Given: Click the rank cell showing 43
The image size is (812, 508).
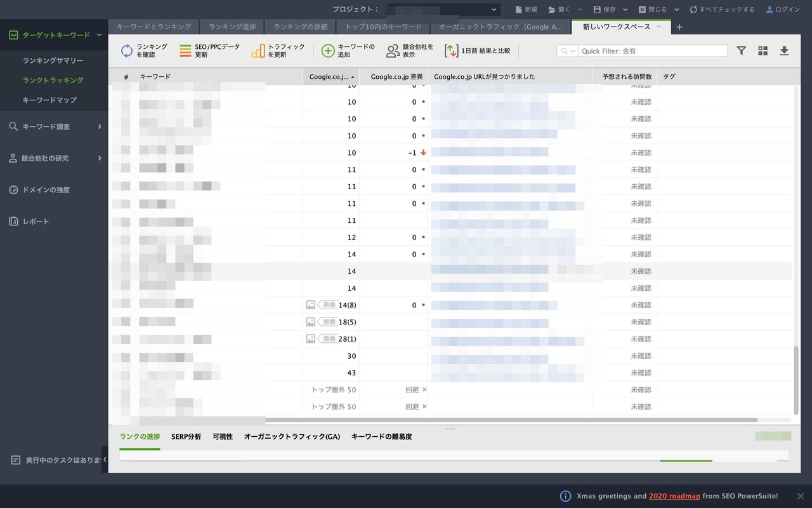Looking at the screenshot, I should tap(331, 373).
